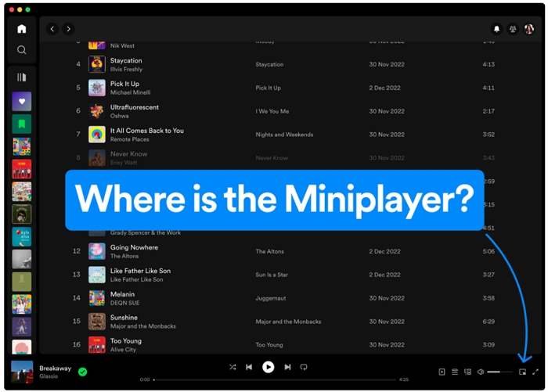Viewport: 548px width, 392px height.
Task: Open I We You Me album link
Action: pos(272,111)
